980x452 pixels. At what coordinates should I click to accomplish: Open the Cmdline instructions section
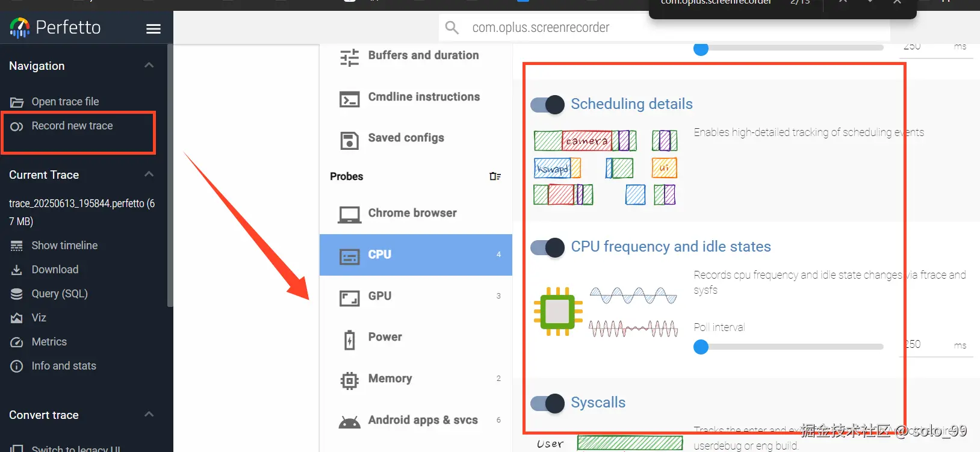click(416, 97)
